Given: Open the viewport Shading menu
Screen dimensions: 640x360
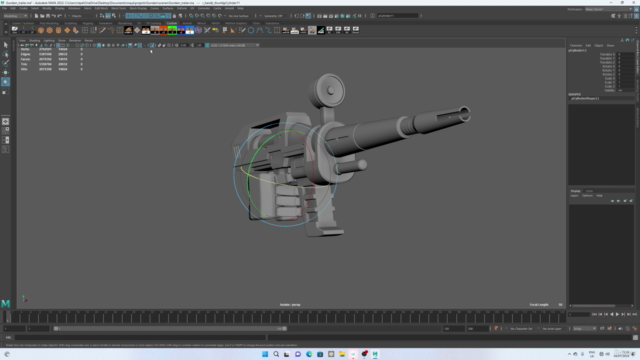Looking at the screenshot, I should pyautogui.click(x=35, y=40).
